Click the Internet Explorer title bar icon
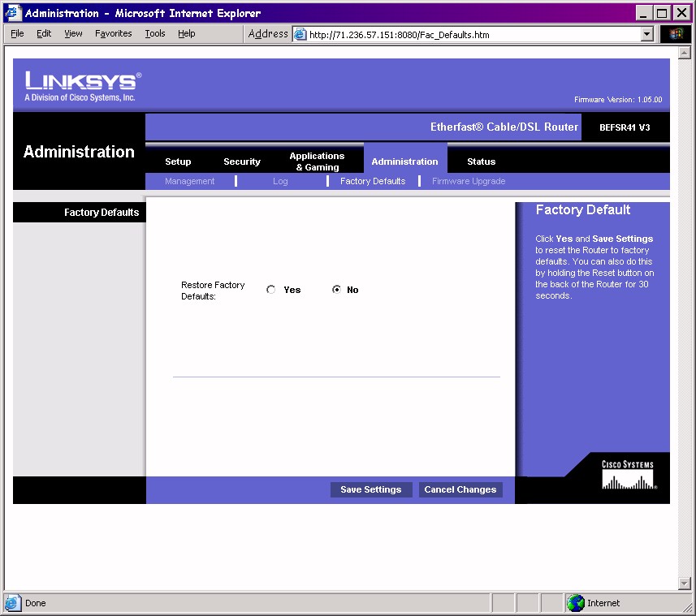This screenshot has height=616, width=696. tap(12, 12)
